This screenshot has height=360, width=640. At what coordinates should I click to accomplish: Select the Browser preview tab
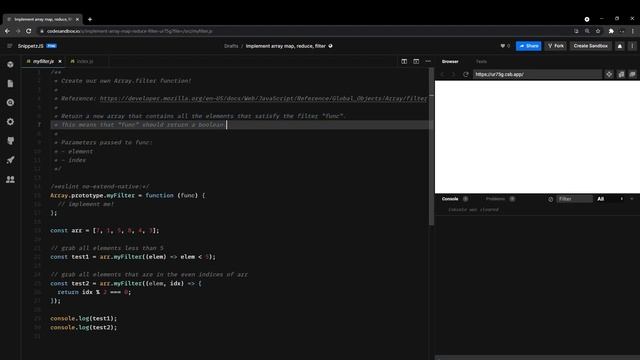click(x=450, y=62)
